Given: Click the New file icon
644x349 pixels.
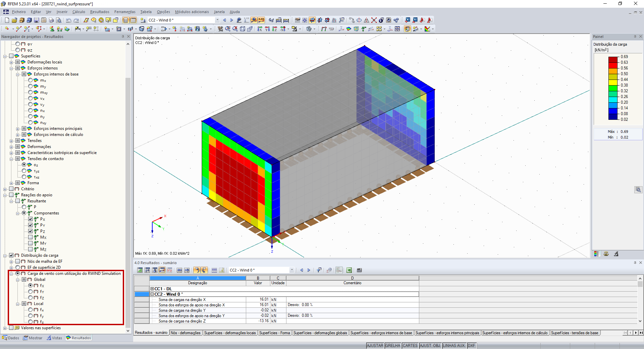Looking at the screenshot, I should (7, 20).
